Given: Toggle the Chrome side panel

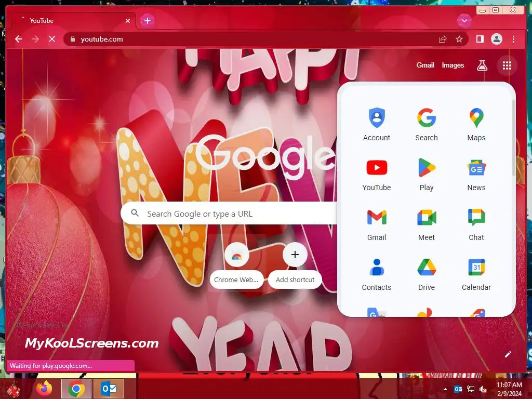Looking at the screenshot, I should (x=480, y=39).
